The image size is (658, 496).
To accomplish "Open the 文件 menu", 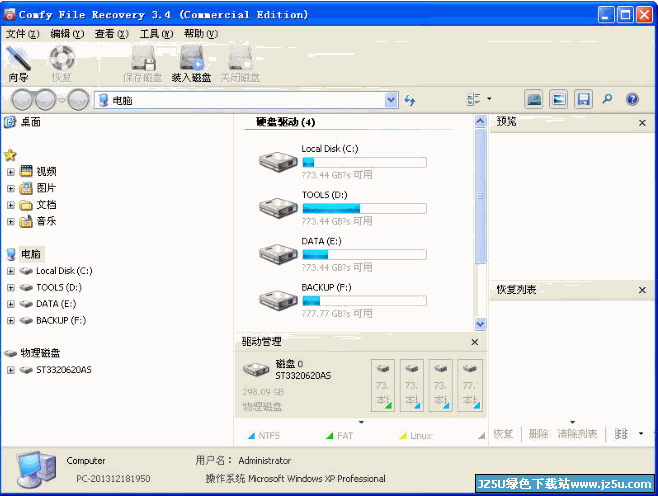I will click(22, 34).
